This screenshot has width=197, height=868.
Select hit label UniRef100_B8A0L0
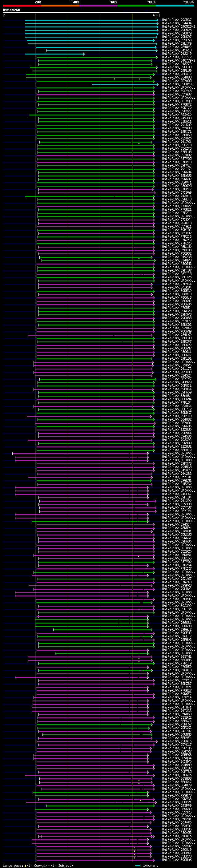[x=177, y=450]
